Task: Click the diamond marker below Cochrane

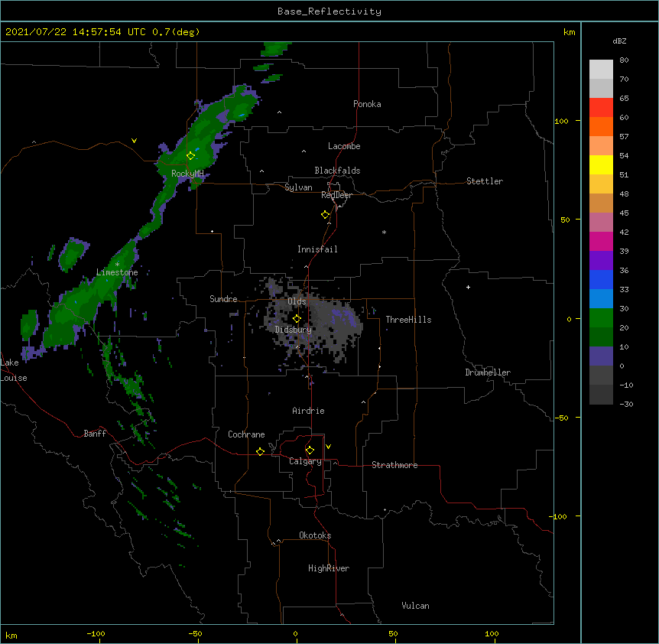Action: (x=260, y=451)
